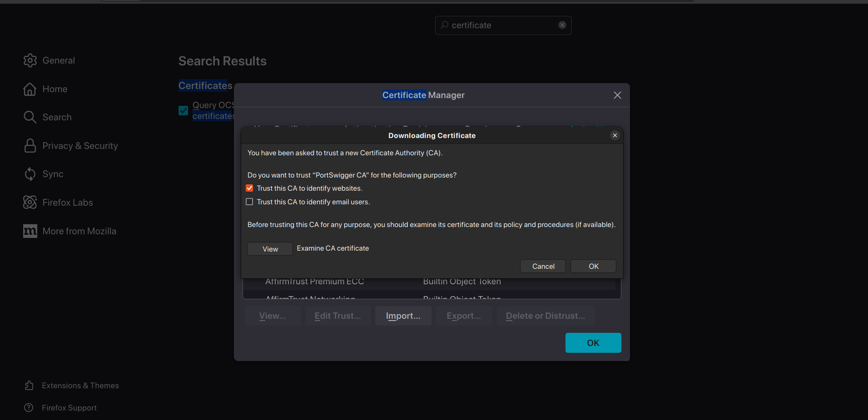Image resolution: width=868 pixels, height=420 pixels.
Task: Click the Home house icon
Action: tap(30, 89)
